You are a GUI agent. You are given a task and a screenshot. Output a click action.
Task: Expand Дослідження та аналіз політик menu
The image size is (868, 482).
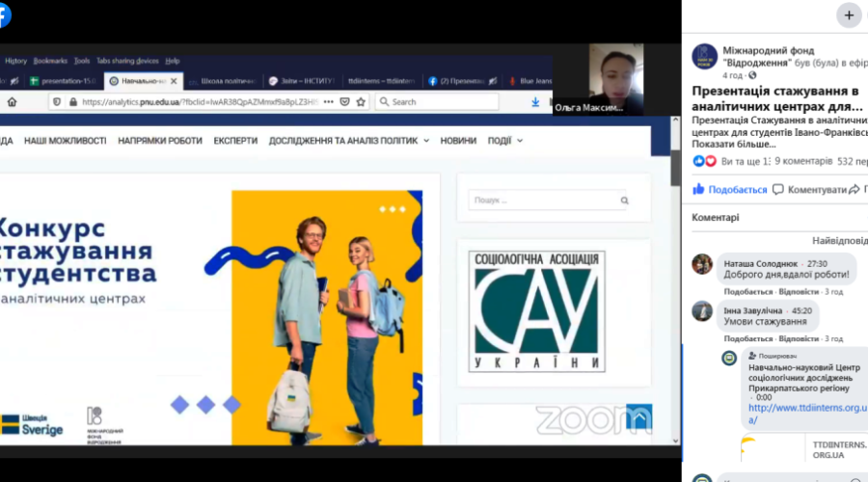(x=349, y=141)
